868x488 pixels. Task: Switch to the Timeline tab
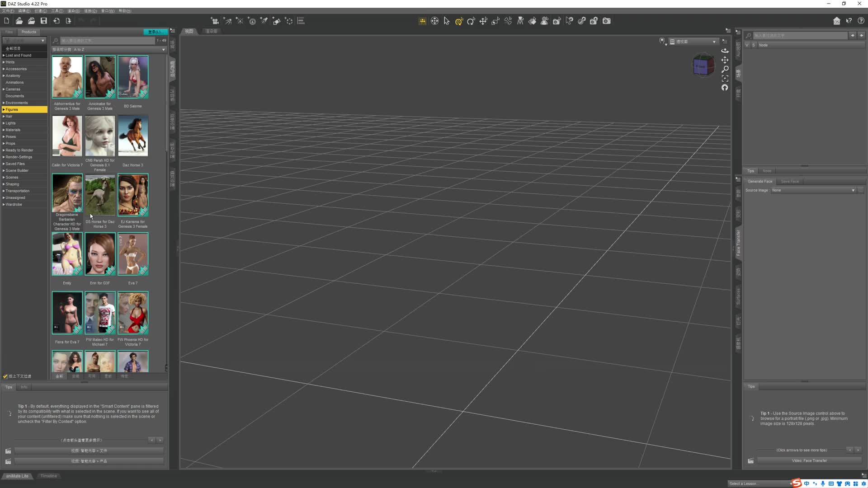coord(48,476)
